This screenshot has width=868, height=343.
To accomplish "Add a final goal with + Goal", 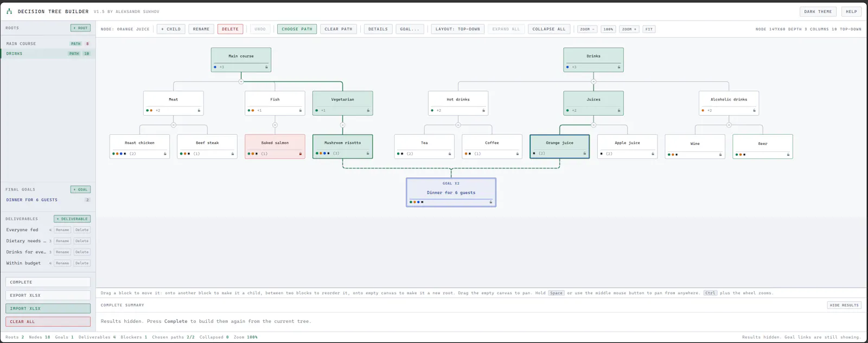I will 80,189.
